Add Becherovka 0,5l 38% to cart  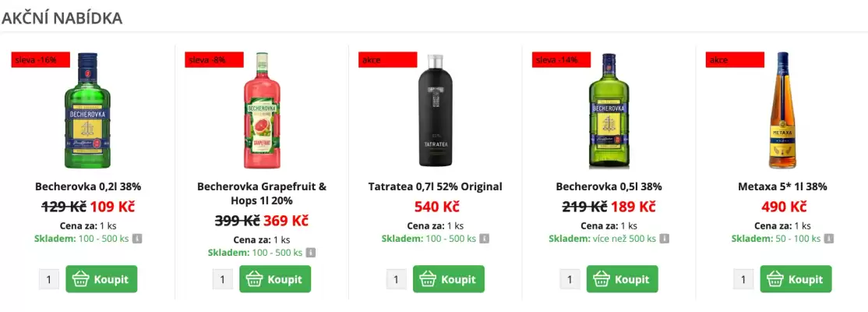click(622, 279)
